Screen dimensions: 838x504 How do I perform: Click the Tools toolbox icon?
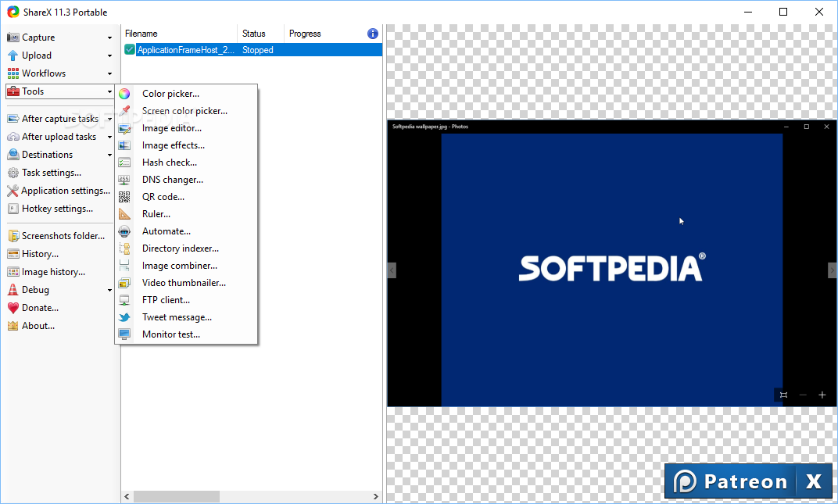(13, 91)
